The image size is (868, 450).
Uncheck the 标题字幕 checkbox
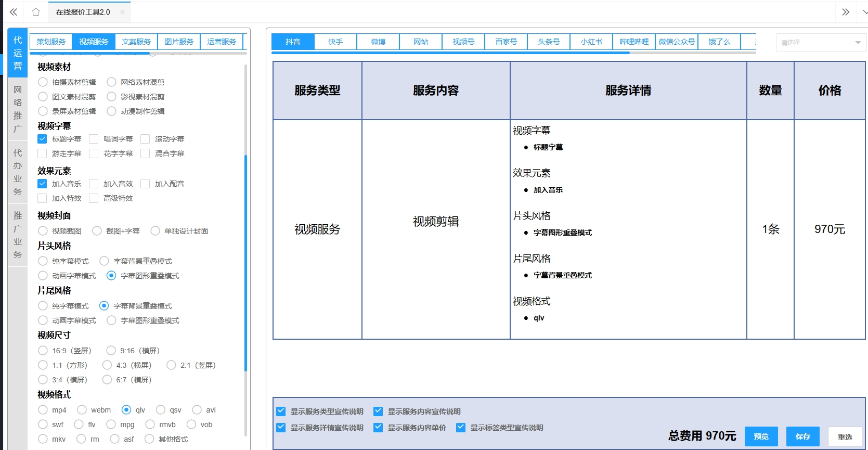(x=42, y=139)
